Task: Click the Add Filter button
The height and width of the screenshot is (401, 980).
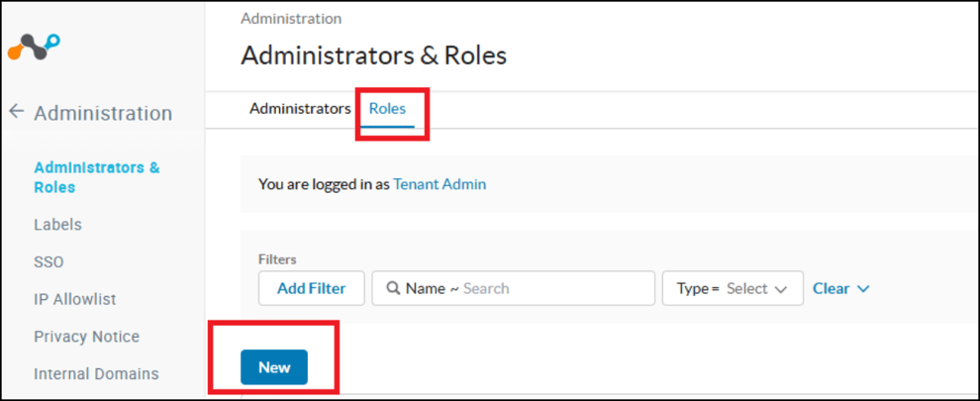Action: (311, 288)
